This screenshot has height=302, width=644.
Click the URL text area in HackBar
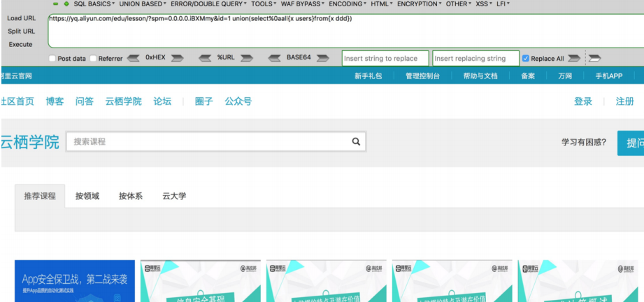tap(346, 31)
